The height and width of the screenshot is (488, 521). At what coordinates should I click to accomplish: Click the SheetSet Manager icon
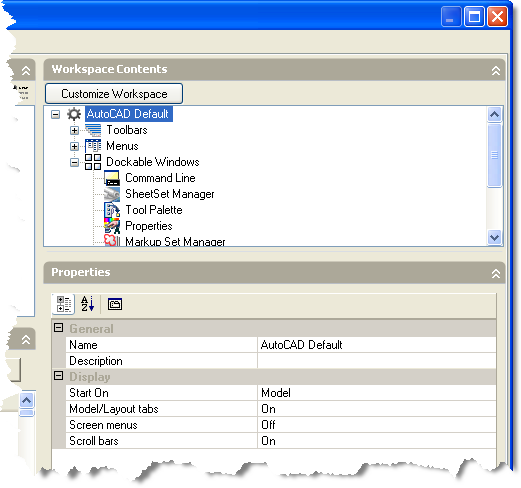(112, 194)
